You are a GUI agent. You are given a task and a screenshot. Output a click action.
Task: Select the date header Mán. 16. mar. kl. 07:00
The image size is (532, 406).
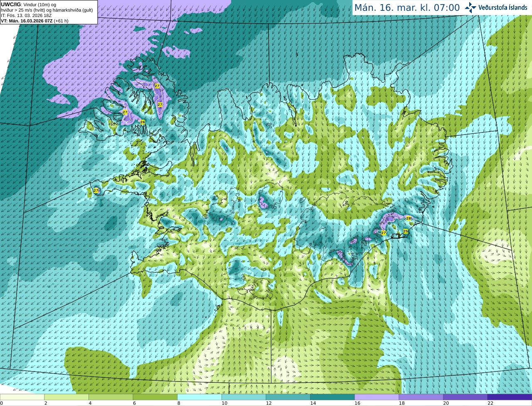[x=407, y=8]
